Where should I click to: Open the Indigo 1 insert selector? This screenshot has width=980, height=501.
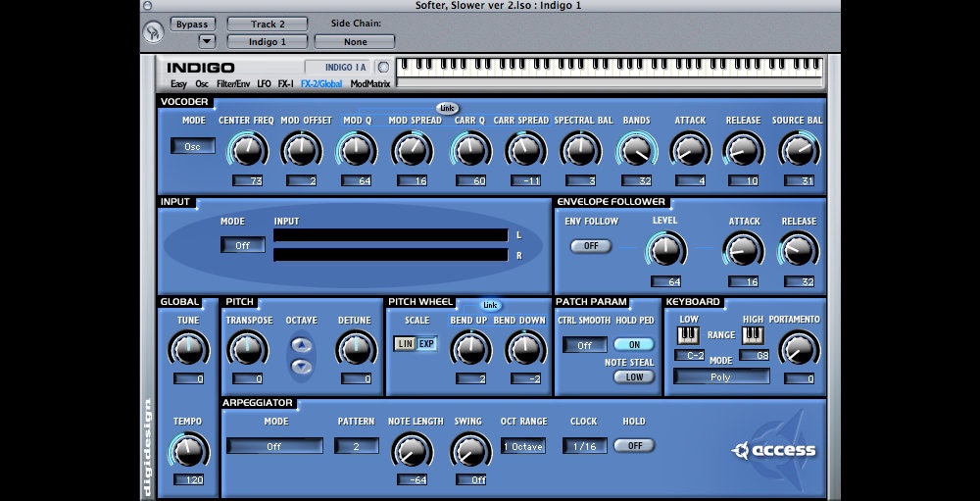pyautogui.click(x=267, y=42)
